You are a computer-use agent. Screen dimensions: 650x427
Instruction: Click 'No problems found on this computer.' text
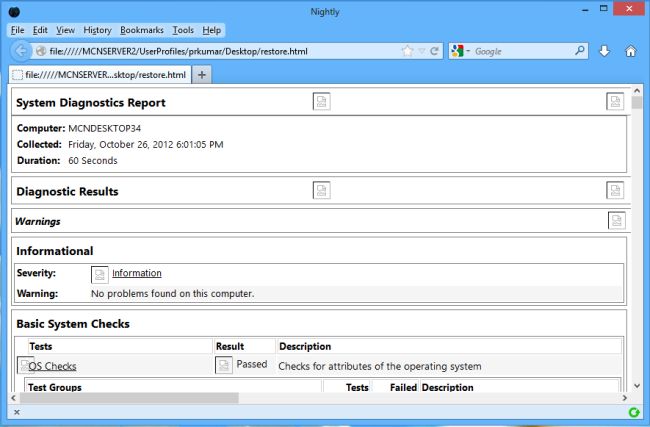click(172, 294)
